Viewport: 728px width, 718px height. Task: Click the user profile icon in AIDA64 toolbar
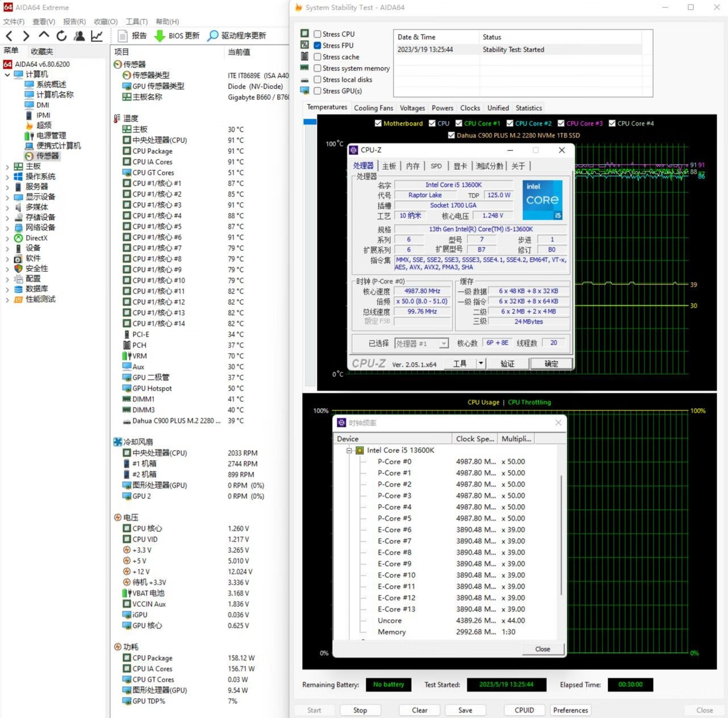tap(80, 36)
